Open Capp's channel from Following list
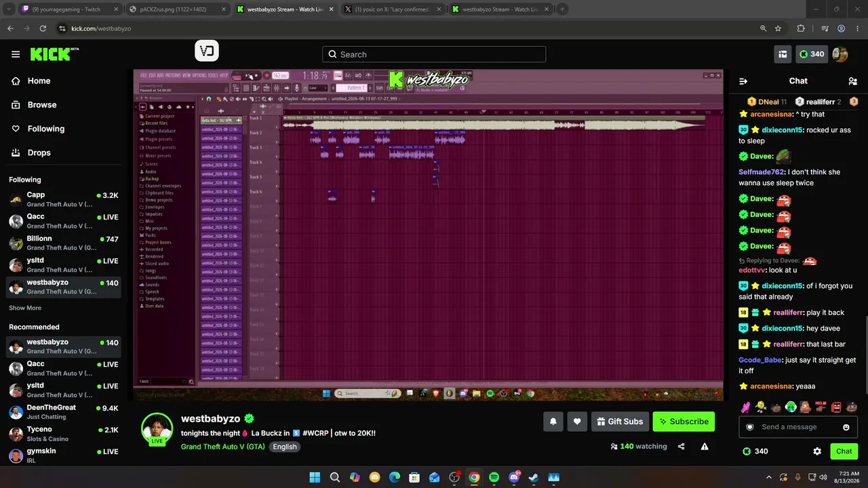 coord(64,199)
